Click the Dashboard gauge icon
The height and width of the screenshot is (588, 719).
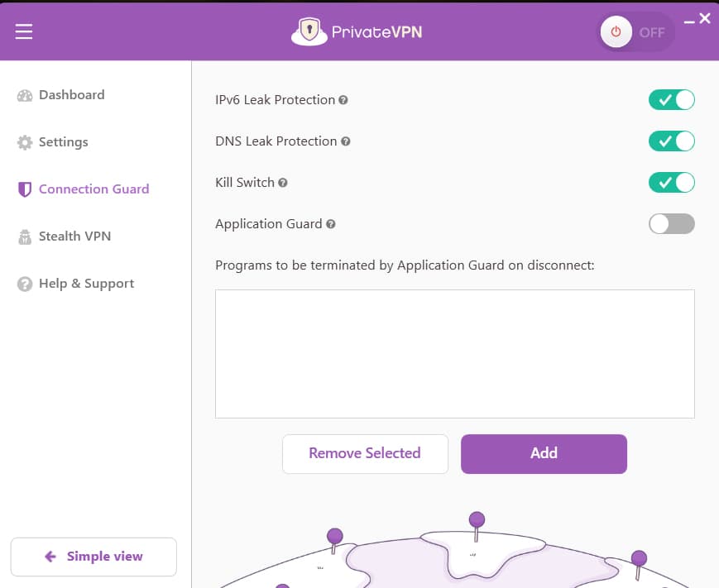pos(25,95)
